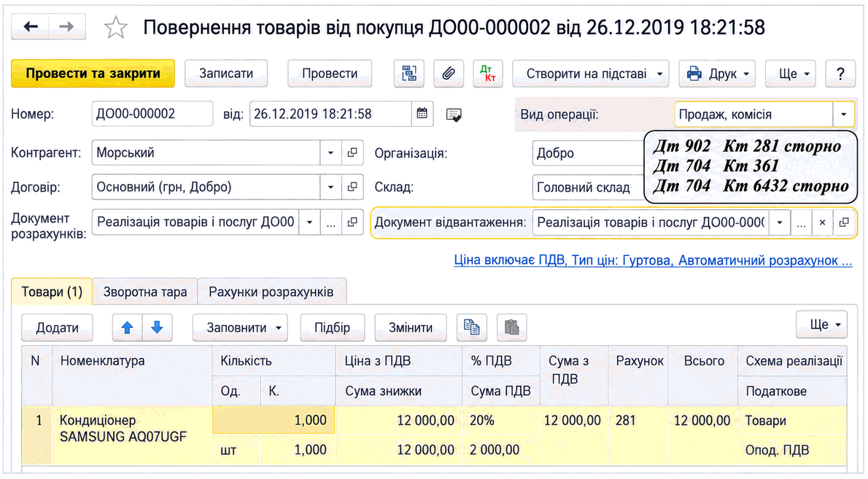This screenshot has width=868, height=479.
Task: Open Морський counterparty card
Action: click(352, 152)
